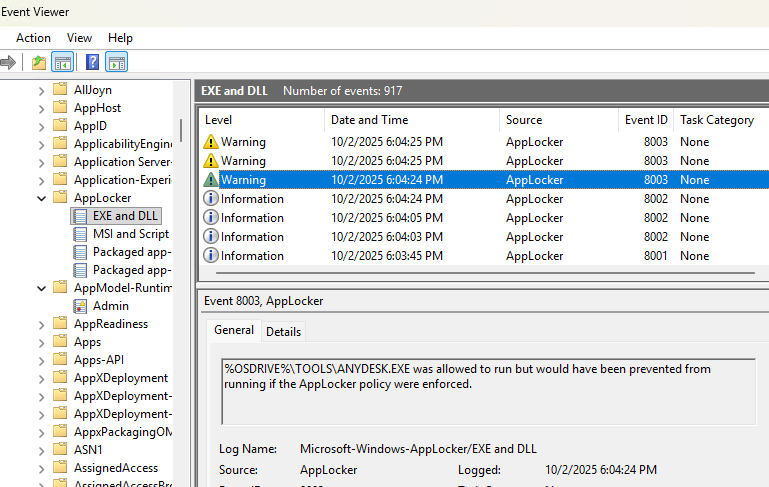This screenshot has width=769, height=487.
Task: Select the MSI and Script log
Action: (x=130, y=234)
